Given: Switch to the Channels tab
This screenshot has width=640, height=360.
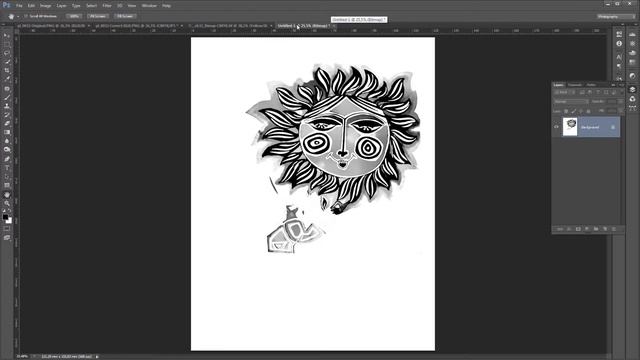Looking at the screenshot, I should 575,85.
